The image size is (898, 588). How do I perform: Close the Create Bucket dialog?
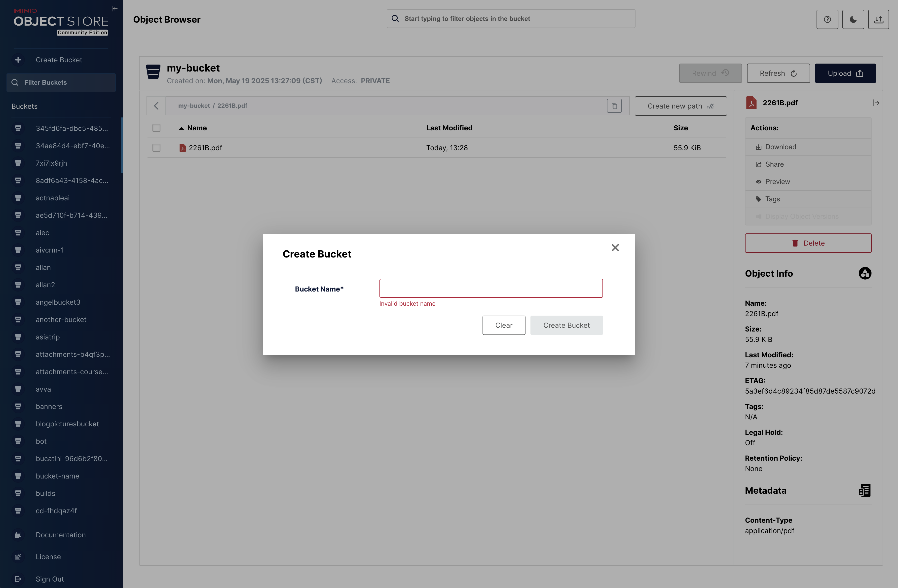click(615, 247)
